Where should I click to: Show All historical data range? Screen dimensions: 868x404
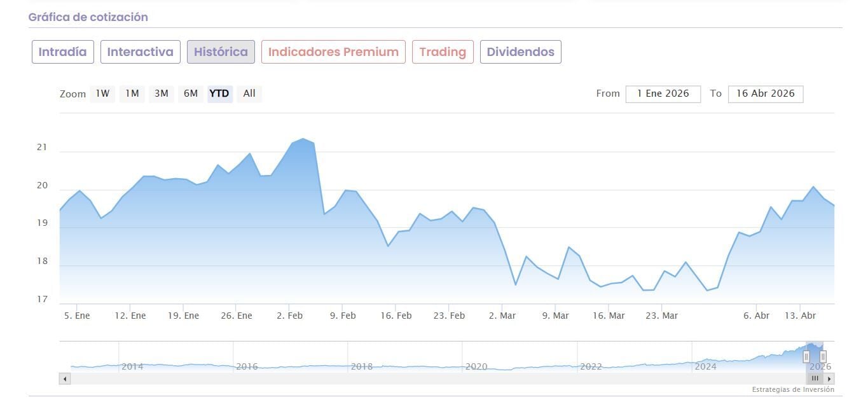click(x=249, y=94)
